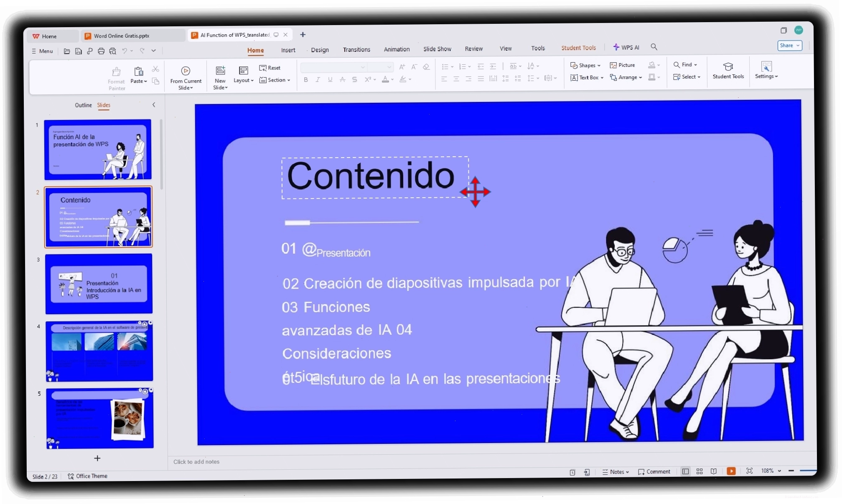Open the Design ribbon tab

tap(320, 50)
